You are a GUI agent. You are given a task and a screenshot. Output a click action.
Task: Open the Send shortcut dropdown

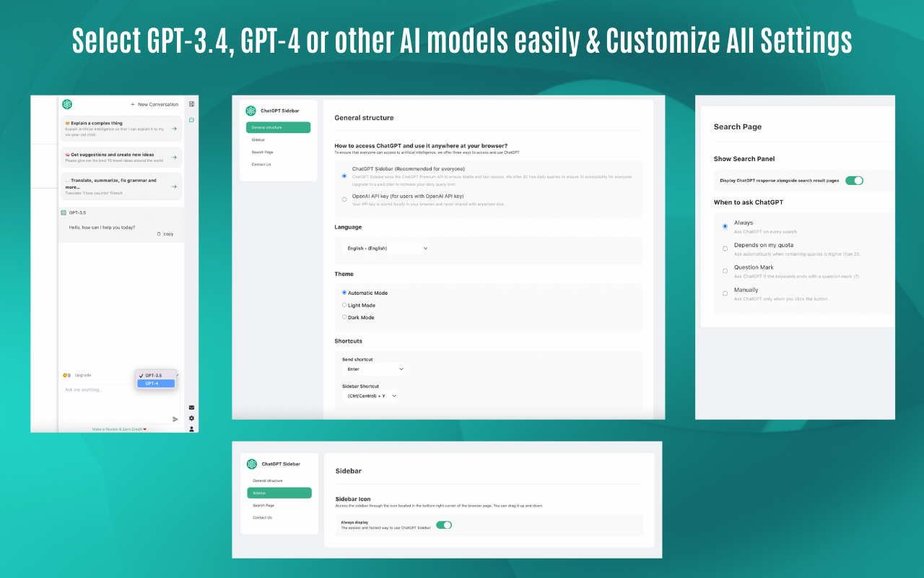(374, 369)
